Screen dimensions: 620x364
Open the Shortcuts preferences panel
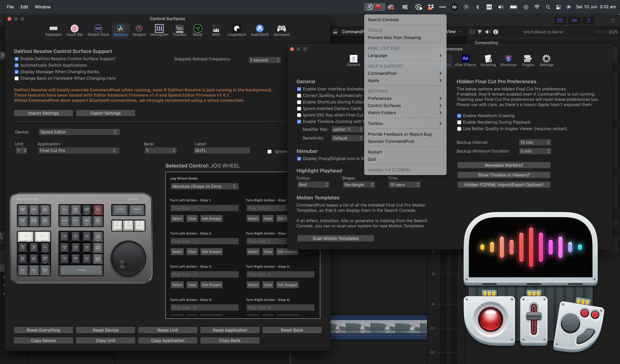508,60
